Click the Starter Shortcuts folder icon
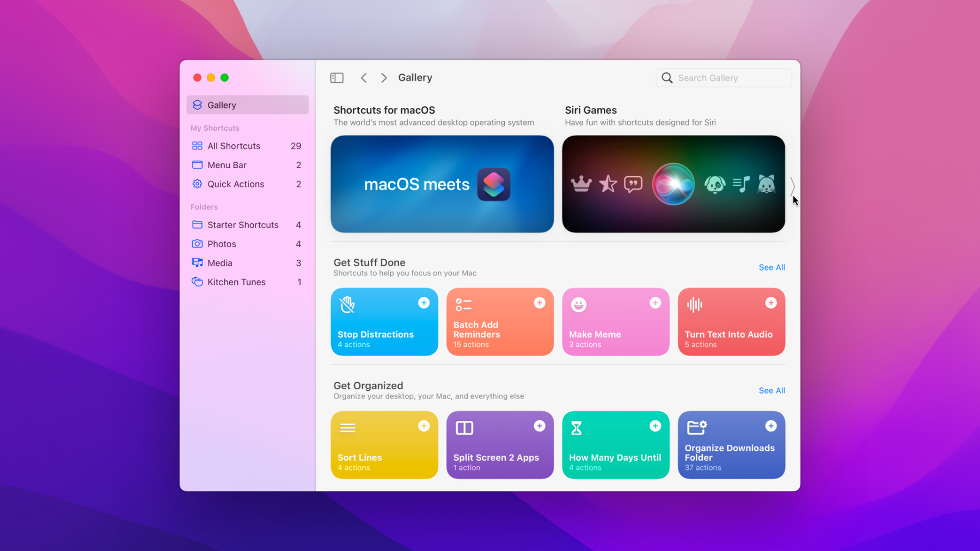This screenshot has height=551, width=980. click(x=197, y=225)
